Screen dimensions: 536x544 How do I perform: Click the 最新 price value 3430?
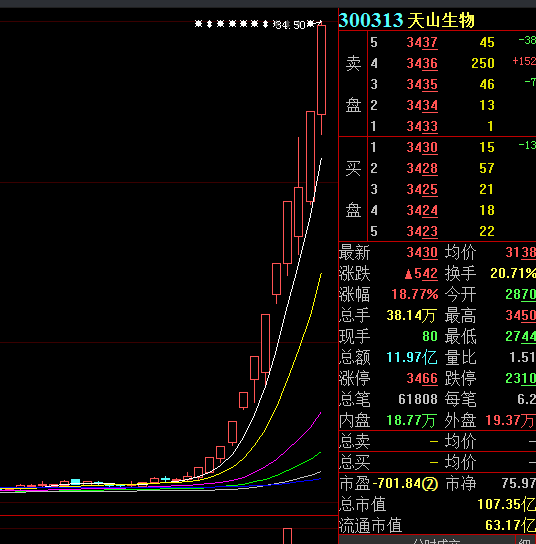point(422,252)
